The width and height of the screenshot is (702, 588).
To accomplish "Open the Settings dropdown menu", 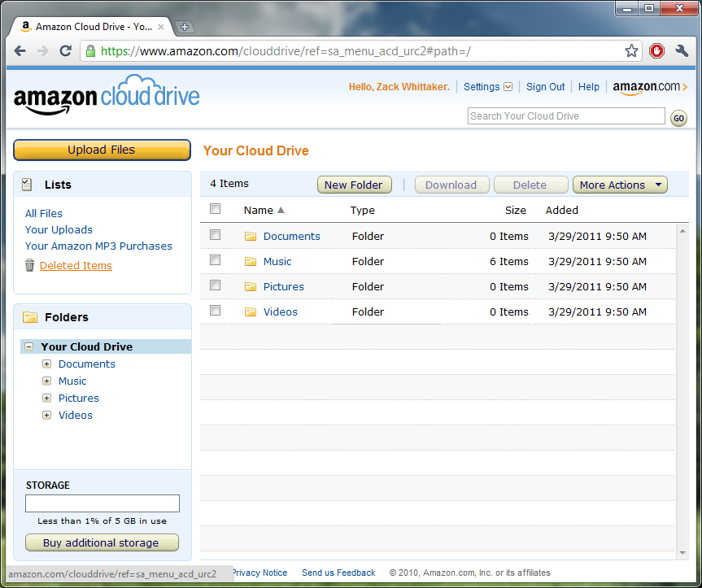I will [x=487, y=87].
